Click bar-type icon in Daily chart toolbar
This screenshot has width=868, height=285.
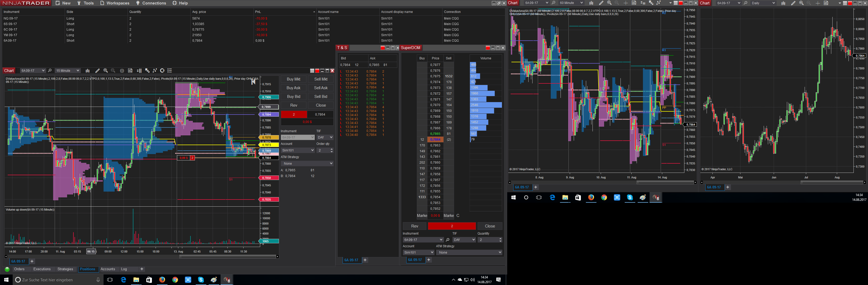[783, 3]
